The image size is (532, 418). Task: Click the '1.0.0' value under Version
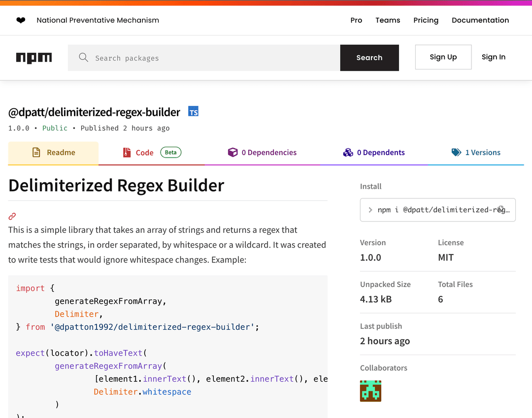370,257
